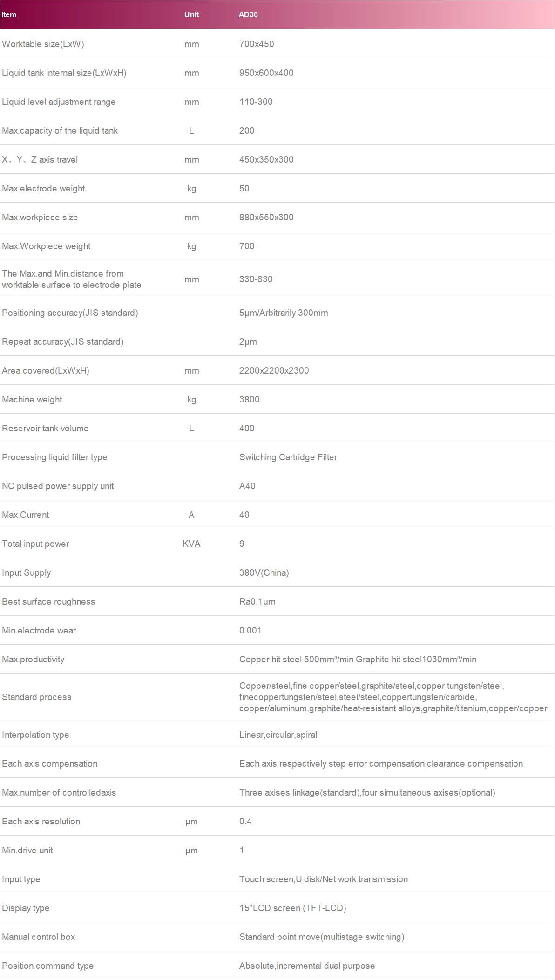Select the Area covered value 2200x2200x2300

click(274, 371)
